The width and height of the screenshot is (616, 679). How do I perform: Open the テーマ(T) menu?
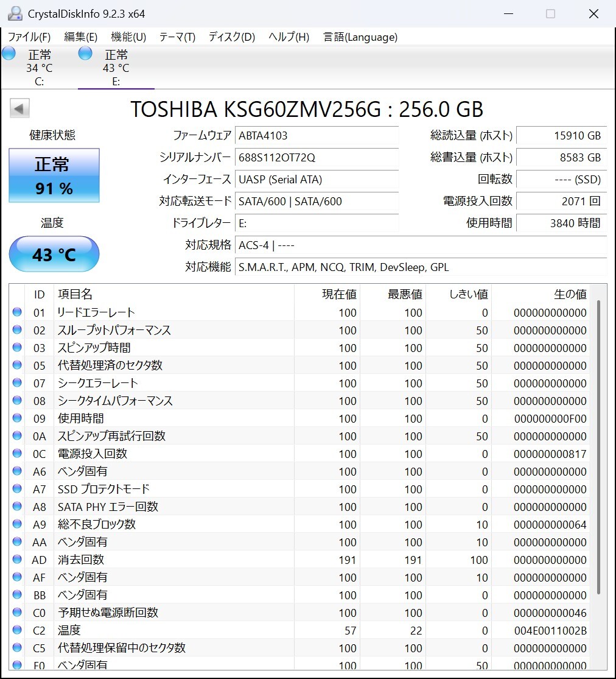177,37
